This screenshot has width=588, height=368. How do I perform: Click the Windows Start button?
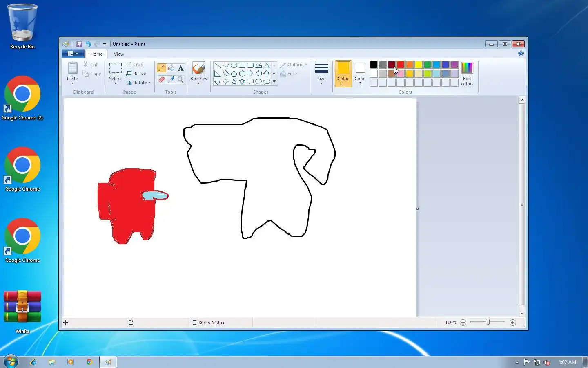pyautogui.click(x=11, y=362)
